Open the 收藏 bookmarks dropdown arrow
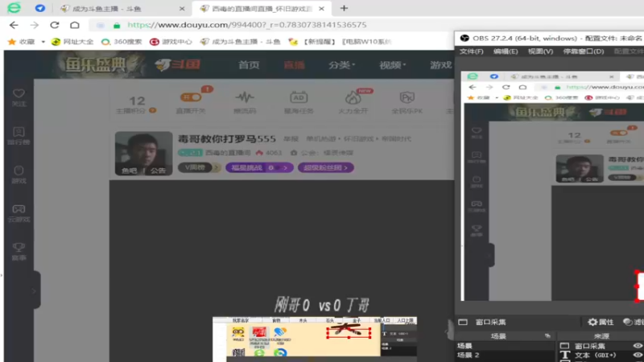Image resolution: width=644 pixels, height=362 pixels. (43, 42)
